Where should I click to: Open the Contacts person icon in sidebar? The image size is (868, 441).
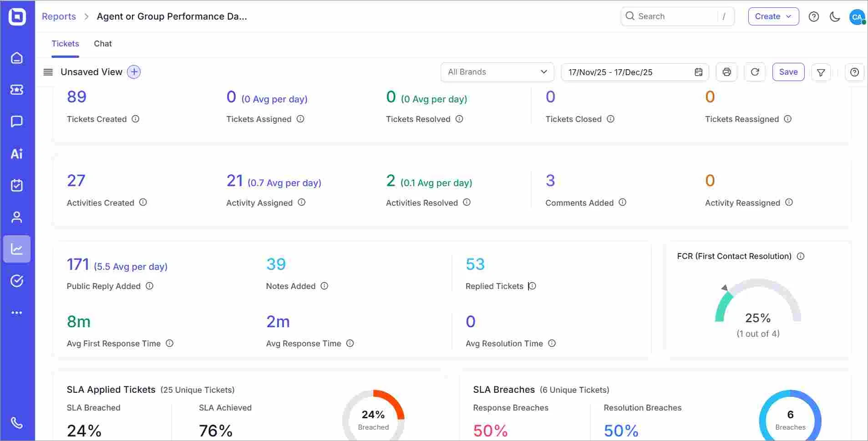tap(17, 217)
